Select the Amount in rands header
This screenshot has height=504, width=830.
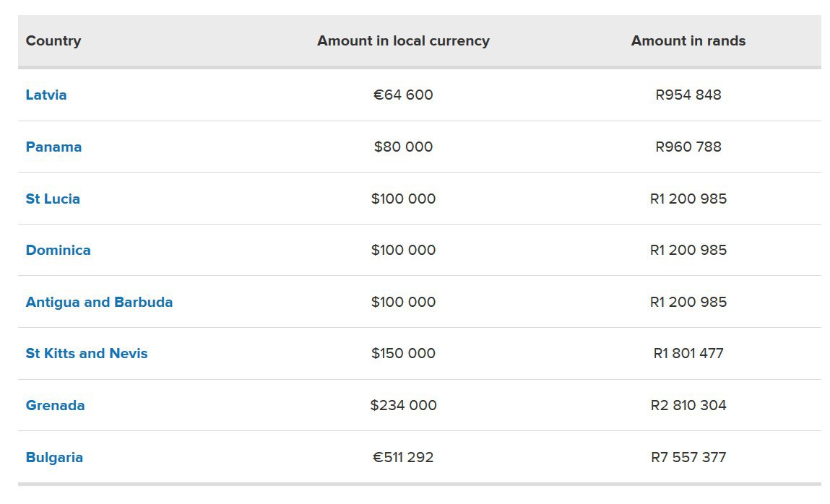pyautogui.click(x=688, y=41)
